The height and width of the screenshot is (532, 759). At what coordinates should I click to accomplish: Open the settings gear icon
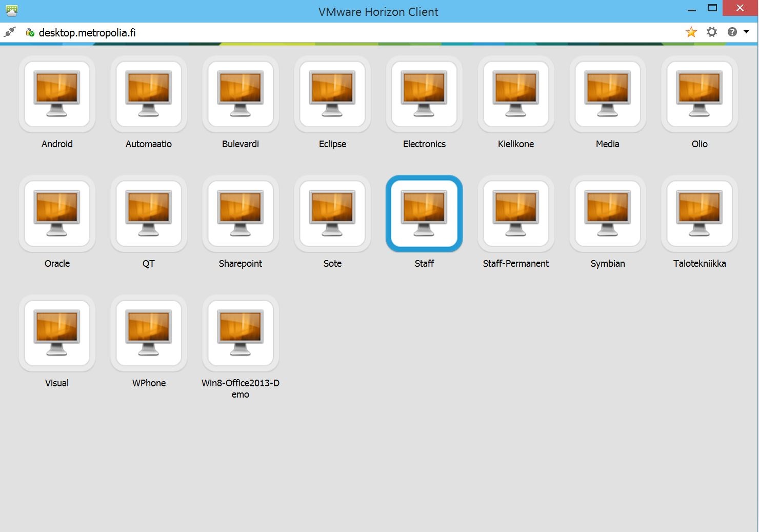tap(712, 32)
